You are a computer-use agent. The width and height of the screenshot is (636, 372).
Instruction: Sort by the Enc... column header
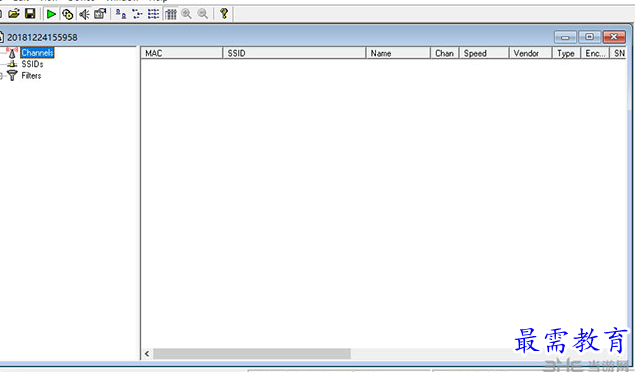595,53
